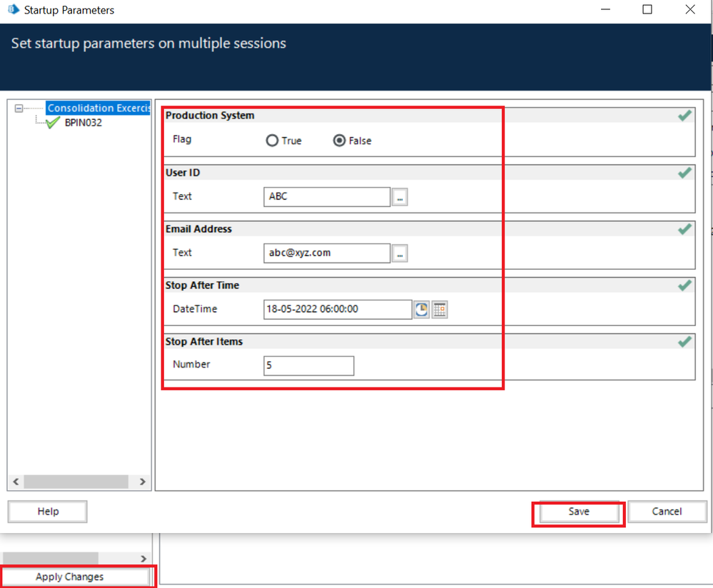The height and width of the screenshot is (588, 713).
Task: Click the ellipsis button next to User ID
Action: click(x=400, y=197)
